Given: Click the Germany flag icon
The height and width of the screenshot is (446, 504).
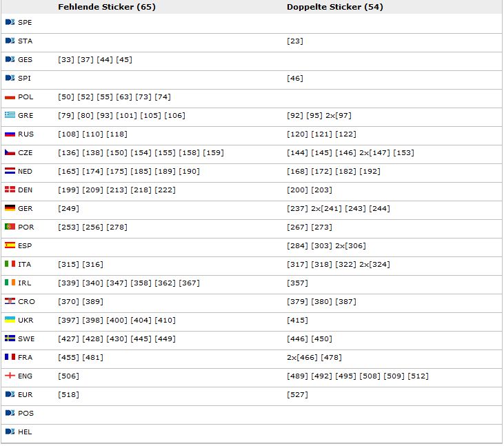Looking at the screenshot, I should (10, 208).
